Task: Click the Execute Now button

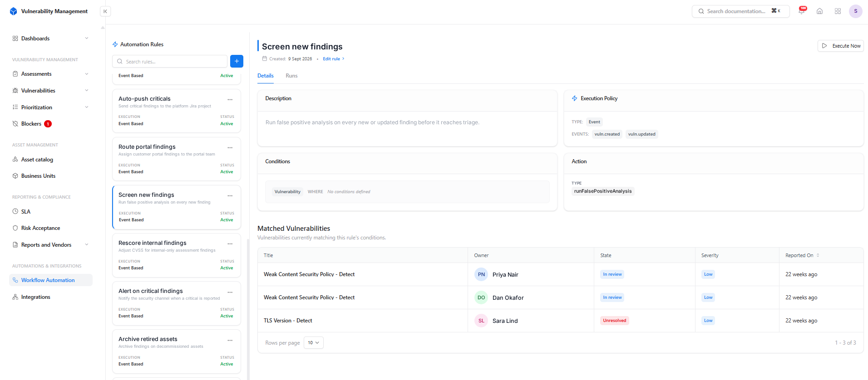Action: click(841, 46)
